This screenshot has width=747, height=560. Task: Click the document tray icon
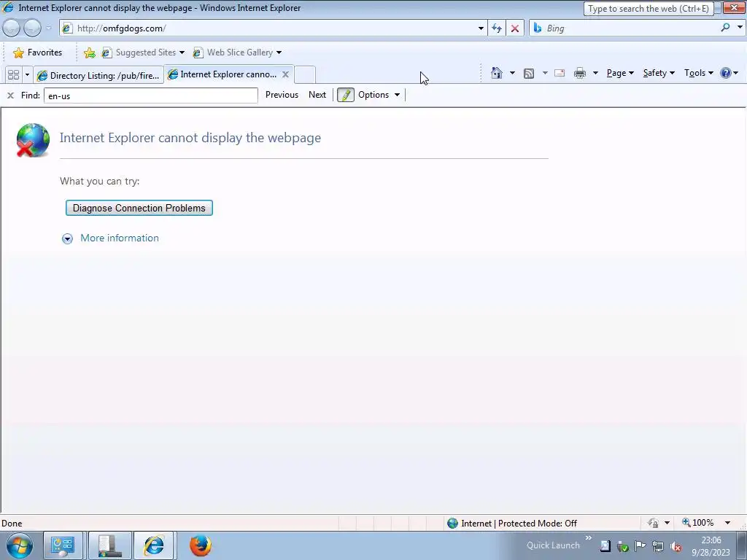click(605, 546)
